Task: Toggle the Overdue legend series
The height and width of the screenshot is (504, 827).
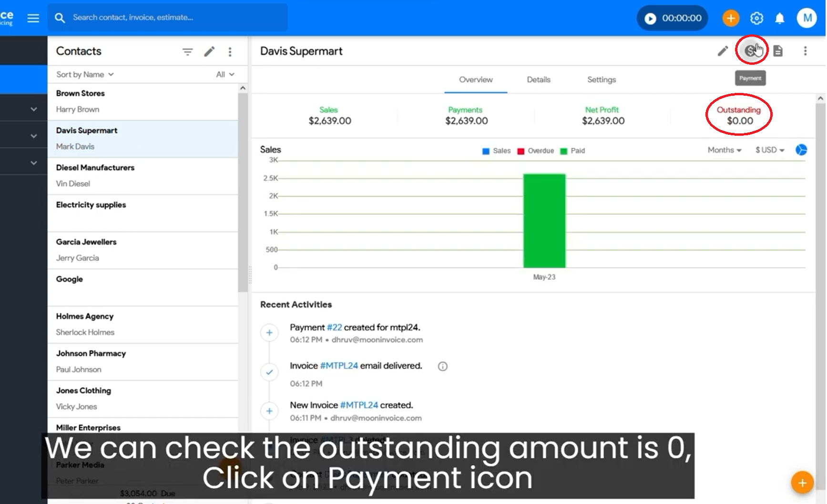Action: tap(536, 151)
